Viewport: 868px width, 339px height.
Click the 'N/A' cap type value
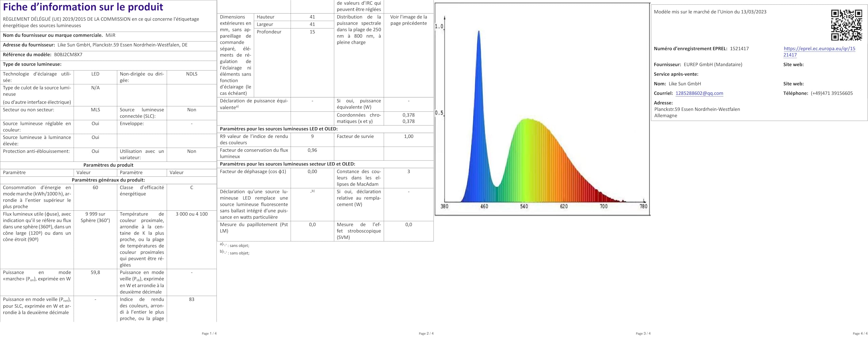click(x=95, y=88)
